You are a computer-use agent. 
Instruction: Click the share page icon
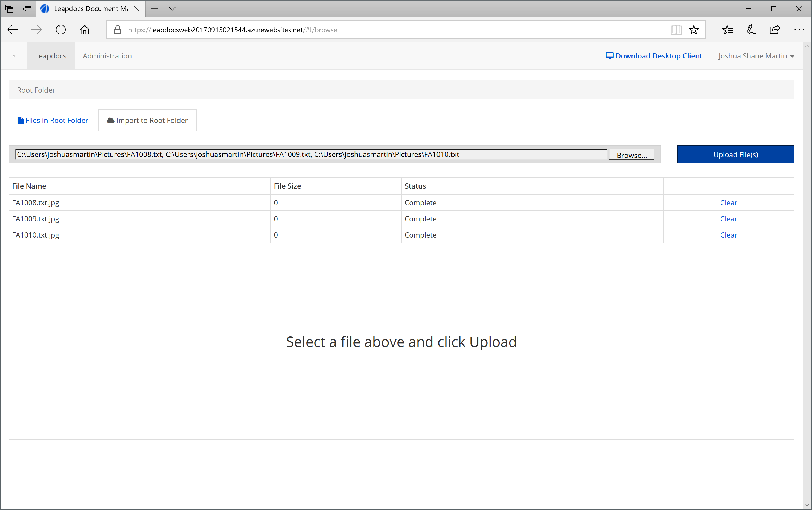coord(775,30)
